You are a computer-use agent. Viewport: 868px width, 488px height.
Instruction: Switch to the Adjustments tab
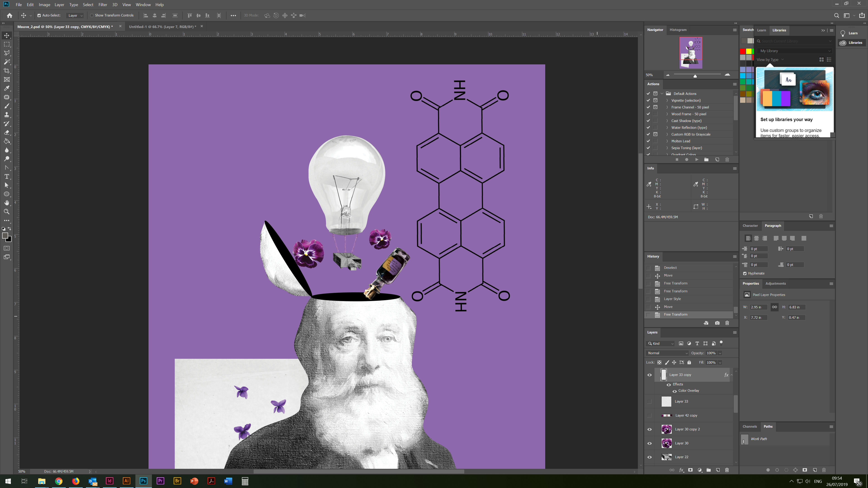pos(775,284)
